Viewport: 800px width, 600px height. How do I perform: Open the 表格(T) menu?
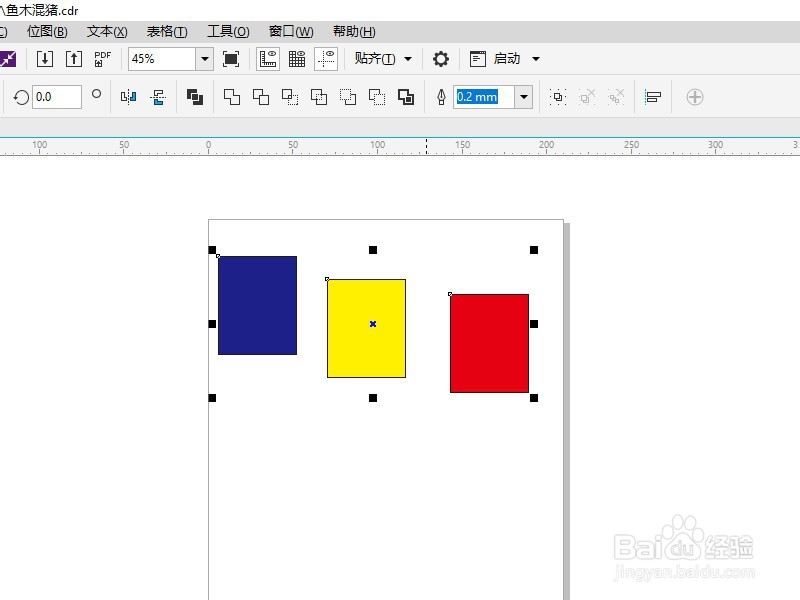click(167, 32)
